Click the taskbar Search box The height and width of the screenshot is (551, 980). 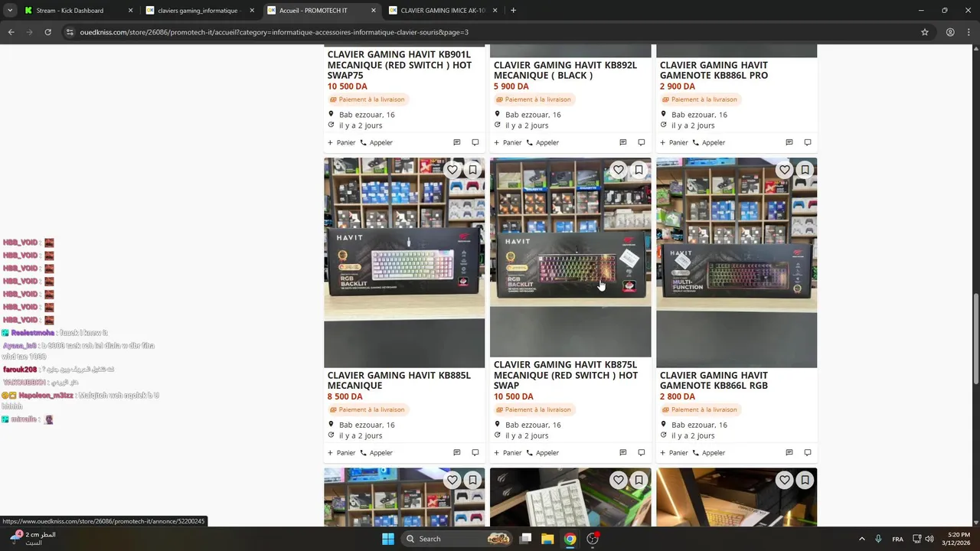click(458, 539)
